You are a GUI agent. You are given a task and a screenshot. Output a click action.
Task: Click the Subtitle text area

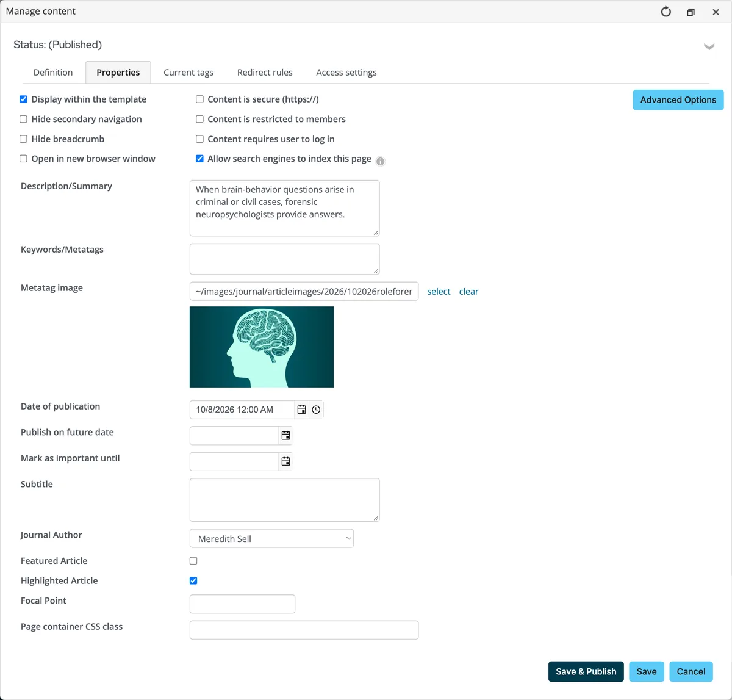coord(285,500)
